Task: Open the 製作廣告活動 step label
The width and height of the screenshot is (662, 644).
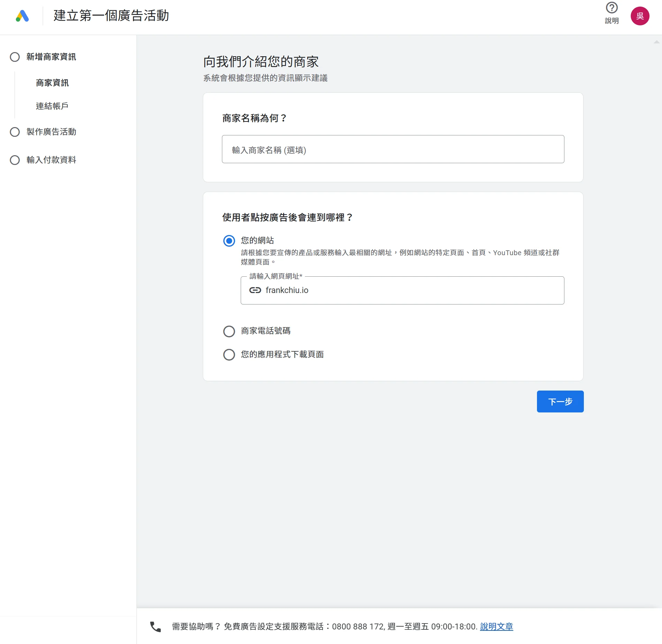Action: pyautogui.click(x=51, y=132)
